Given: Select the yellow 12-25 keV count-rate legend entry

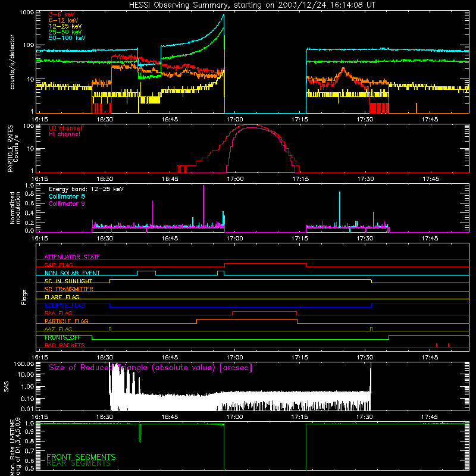Looking at the screenshot, I should 65,26.
